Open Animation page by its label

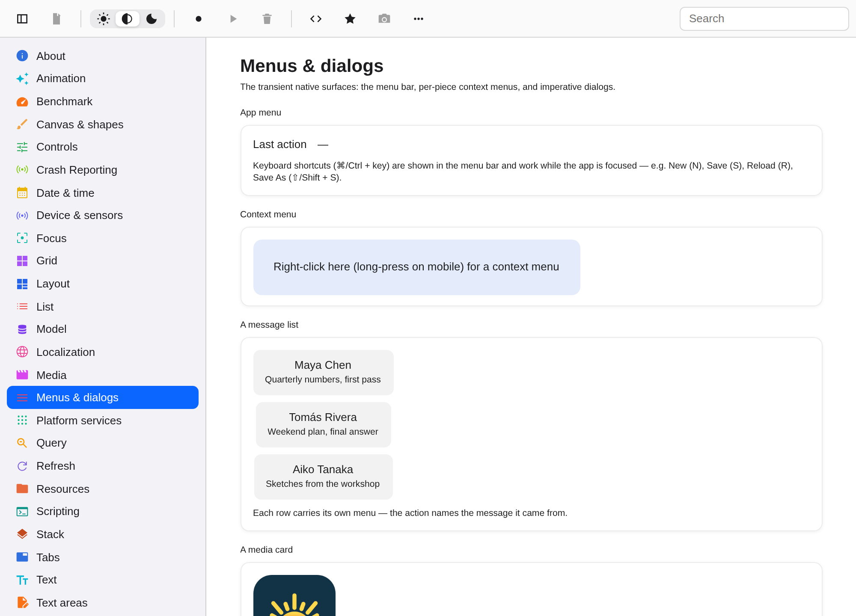[x=61, y=79]
